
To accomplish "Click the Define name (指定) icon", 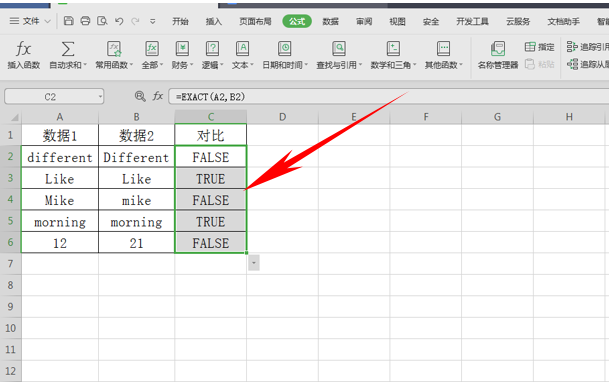I will coord(530,47).
